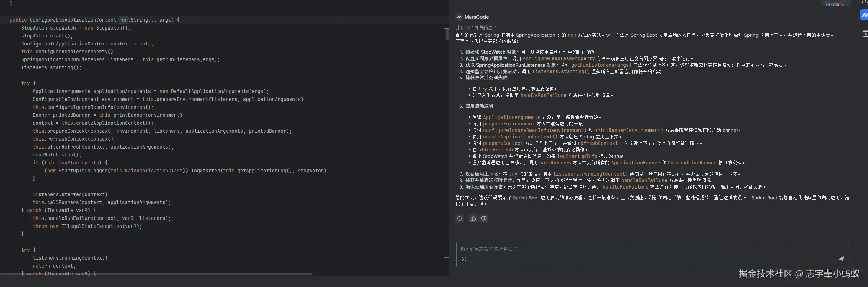The image size is (868, 287).
Task: Like the MarsCode response with thumbs up
Action: 473,218
